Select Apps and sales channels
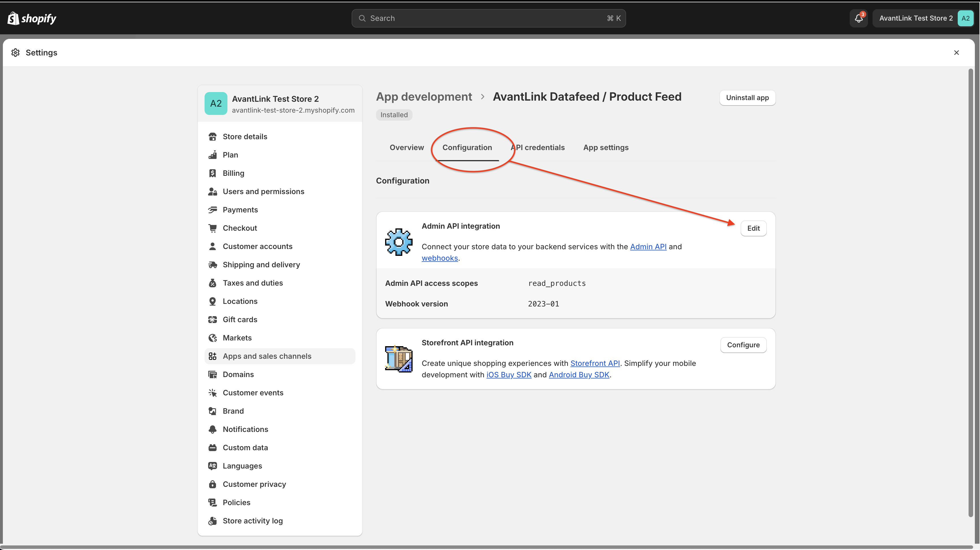 point(280,356)
